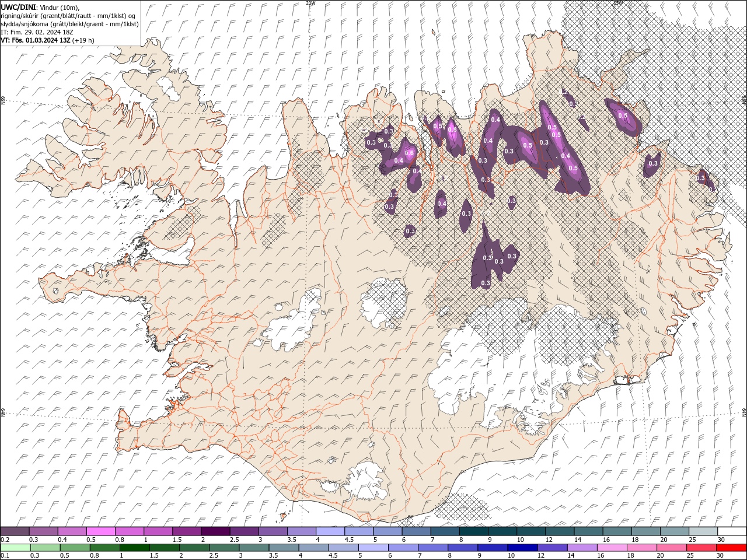Select the upper-row swatch starting at 18

(x=645, y=531)
